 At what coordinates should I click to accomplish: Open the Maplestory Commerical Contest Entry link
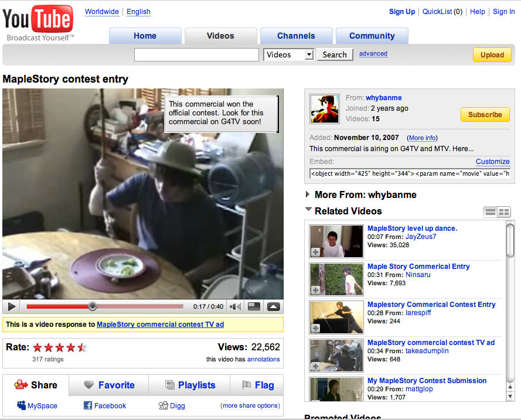coord(431,305)
